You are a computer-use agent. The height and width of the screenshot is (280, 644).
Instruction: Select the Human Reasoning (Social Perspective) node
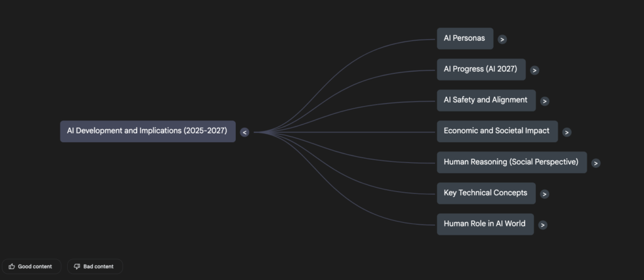512,162
